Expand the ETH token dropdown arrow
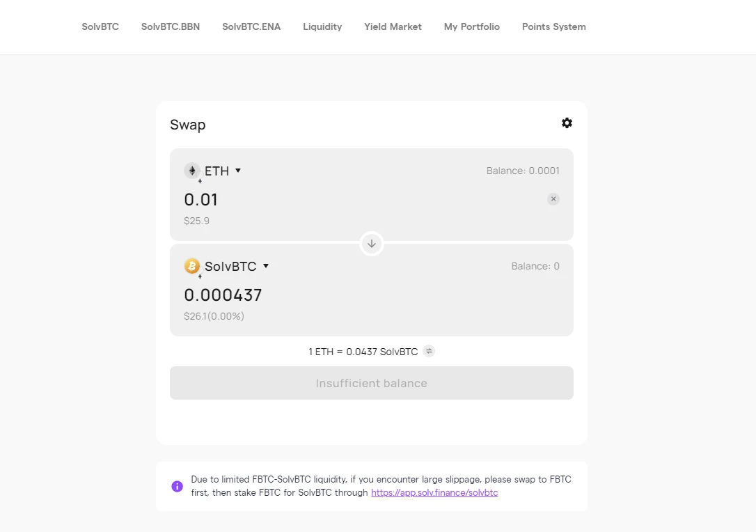The width and height of the screenshot is (756, 532). pos(238,171)
